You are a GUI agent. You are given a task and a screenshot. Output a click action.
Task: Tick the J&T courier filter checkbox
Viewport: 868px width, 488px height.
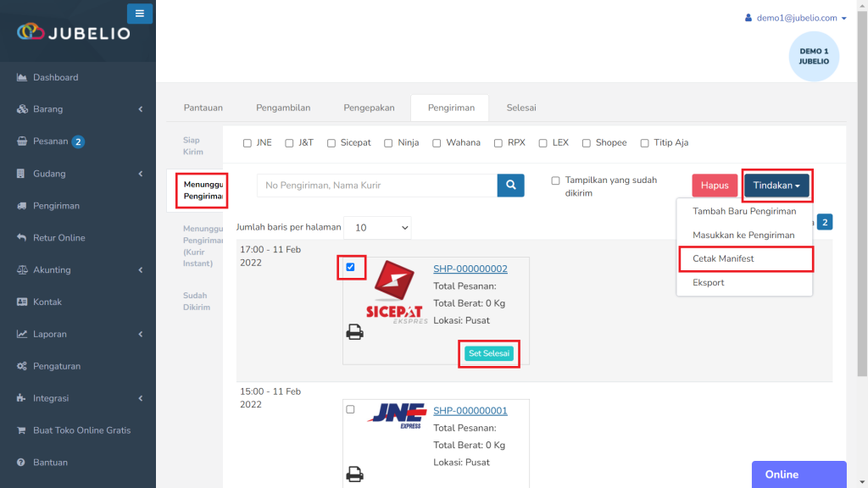(x=289, y=143)
